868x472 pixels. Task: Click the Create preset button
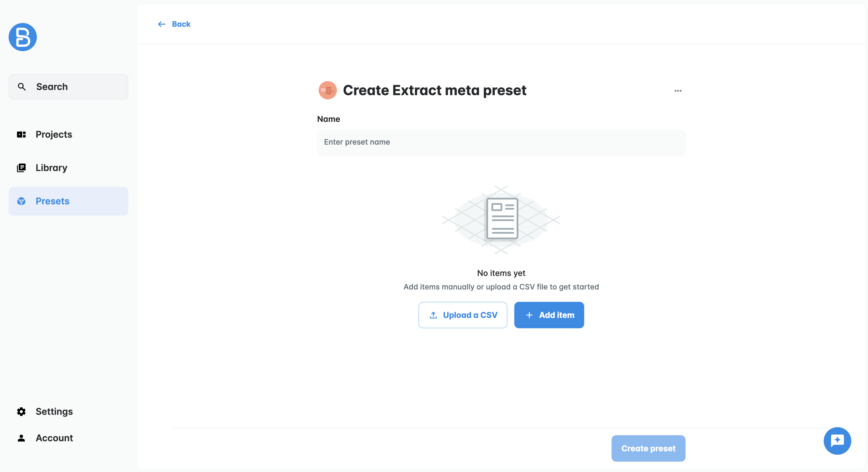[648, 448]
